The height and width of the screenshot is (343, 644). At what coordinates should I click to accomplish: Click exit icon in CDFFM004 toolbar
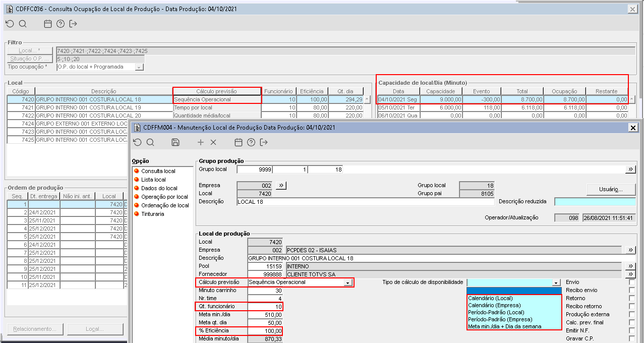click(x=264, y=142)
